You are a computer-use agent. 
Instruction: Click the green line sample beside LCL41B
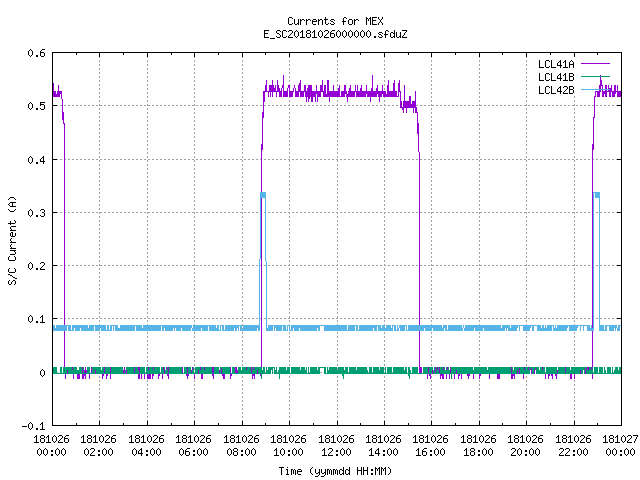point(595,76)
